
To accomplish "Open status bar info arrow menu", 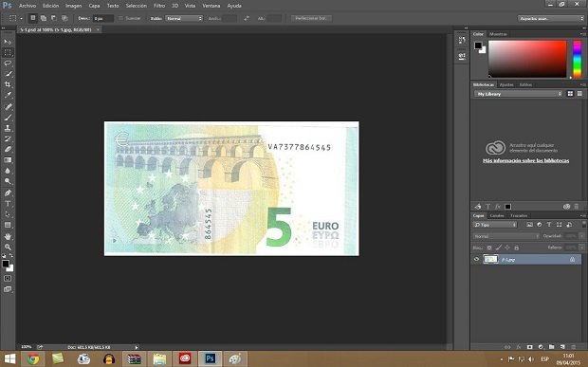I will [137, 347].
